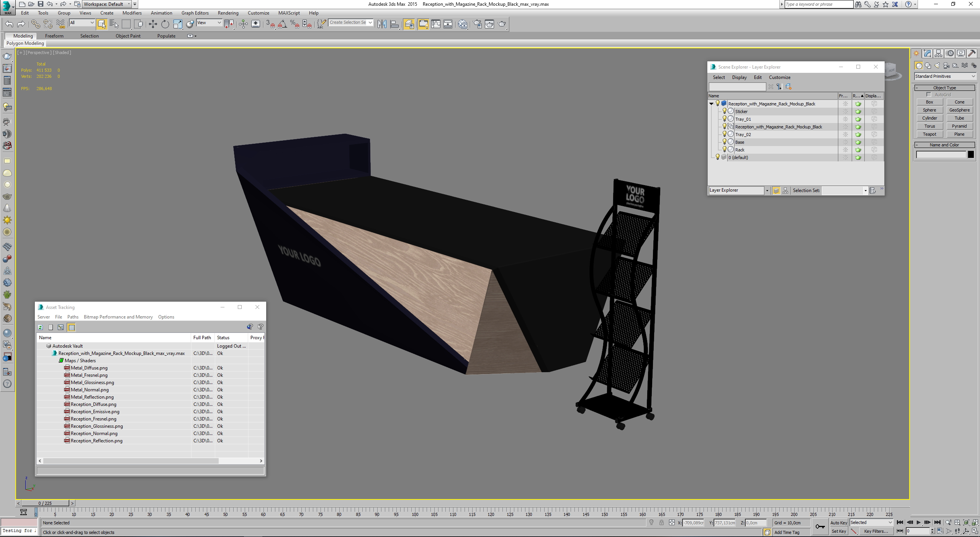
Task: Toggle the Angle Snap icon
Action: (x=283, y=24)
